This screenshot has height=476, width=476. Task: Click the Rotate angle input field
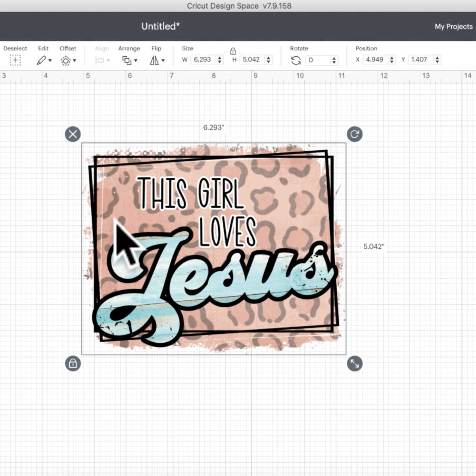tap(317, 60)
